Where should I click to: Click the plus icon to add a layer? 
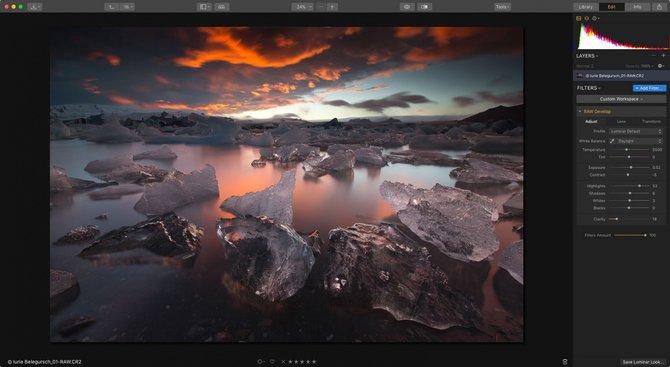pyautogui.click(x=664, y=56)
